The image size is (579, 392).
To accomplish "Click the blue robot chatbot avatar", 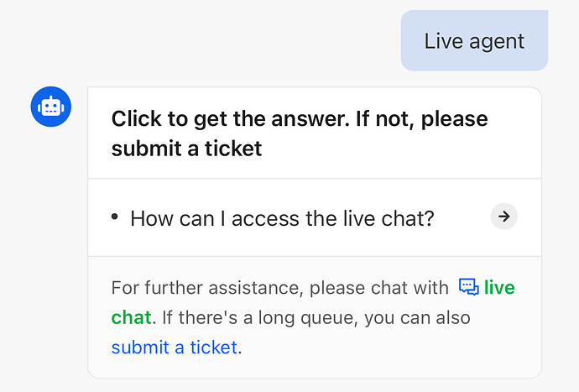I will click(x=51, y=107).
